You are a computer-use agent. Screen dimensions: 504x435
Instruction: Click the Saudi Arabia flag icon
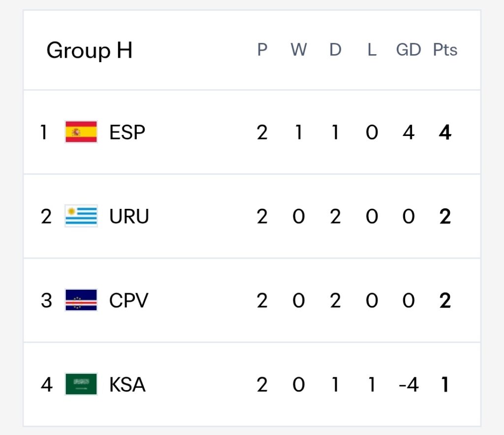81,384
